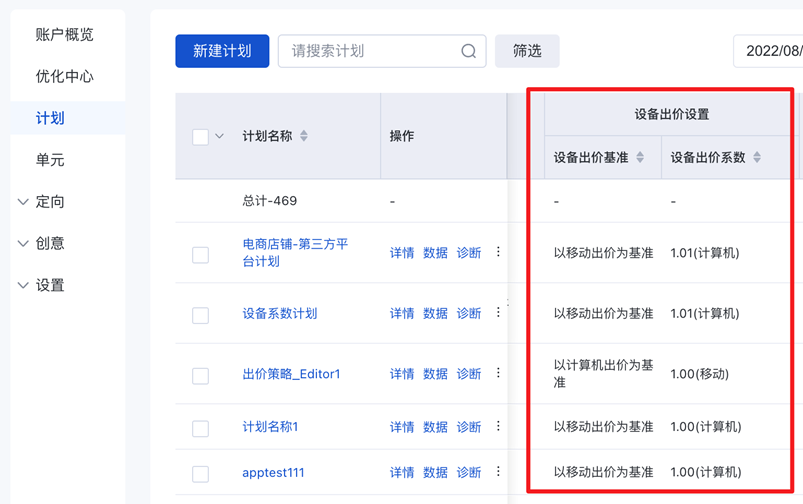Screen dimensions: 803x504
Task: Expand the 创意 sidebar section
Action: point(24,244)
